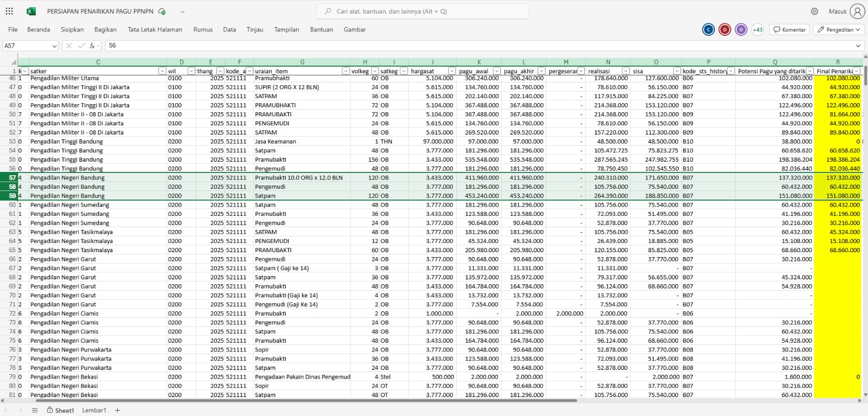The image size is (868, 416).
Task: Open the Rumus ribbon tab
Action: [203, 30]
